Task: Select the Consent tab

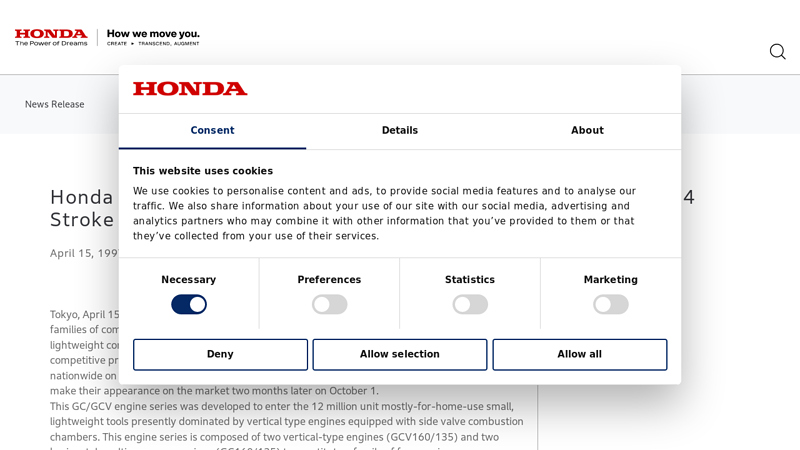Action: (212, 131)
